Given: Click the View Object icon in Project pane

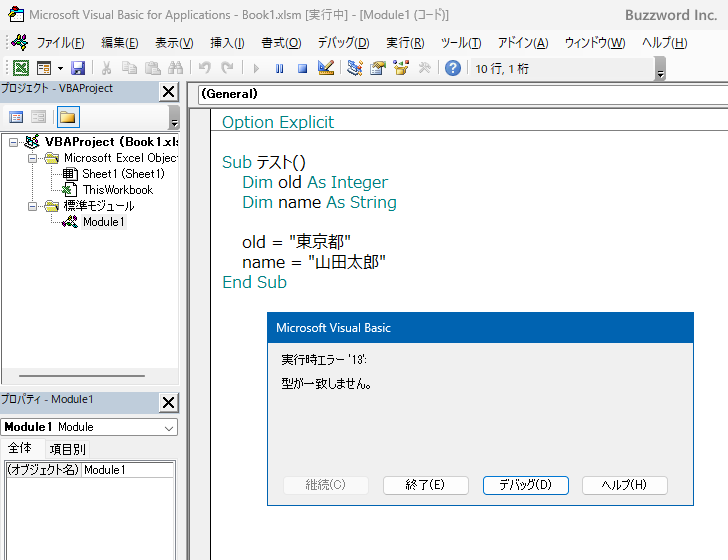Looking at the screenshot, I should pyautogui.click(x=39, y=117).
